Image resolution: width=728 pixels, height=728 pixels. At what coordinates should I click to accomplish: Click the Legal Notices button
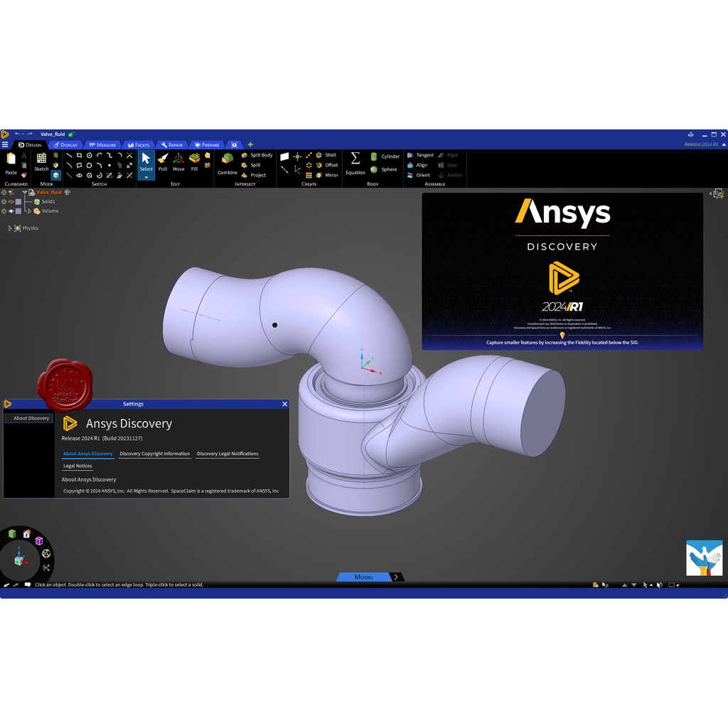click(77, 466)
